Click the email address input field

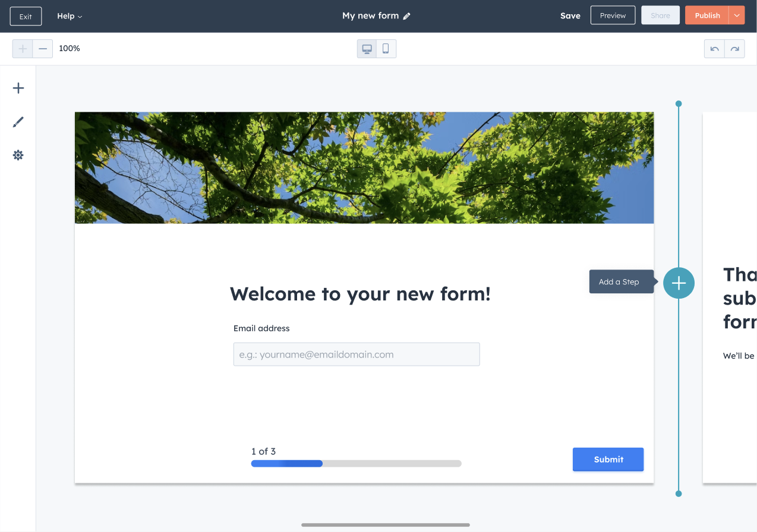(357, 354)
